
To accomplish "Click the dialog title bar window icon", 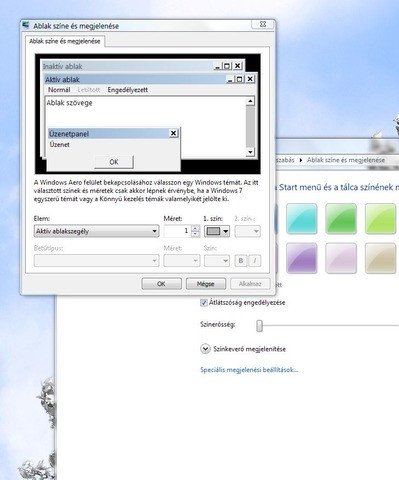I will click(x=26, y=25).
